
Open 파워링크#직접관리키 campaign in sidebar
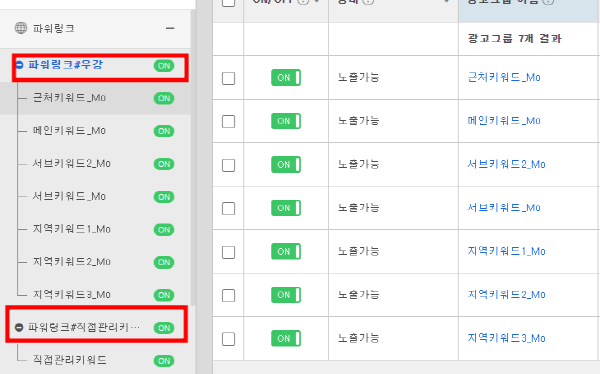coord(84,327)
